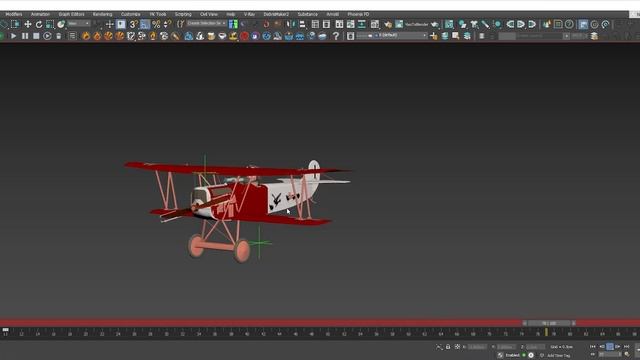640x360 pixels.
Task: Select the Scale tool
Action: pos(50,24)
